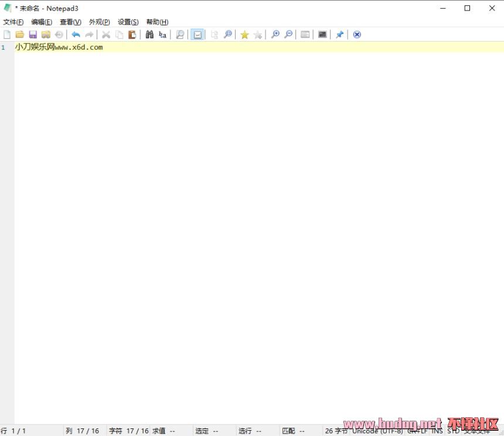Open Find with the binoculars icon
Viewport: 504px width, 436px height.
click(x=149, y=35)
